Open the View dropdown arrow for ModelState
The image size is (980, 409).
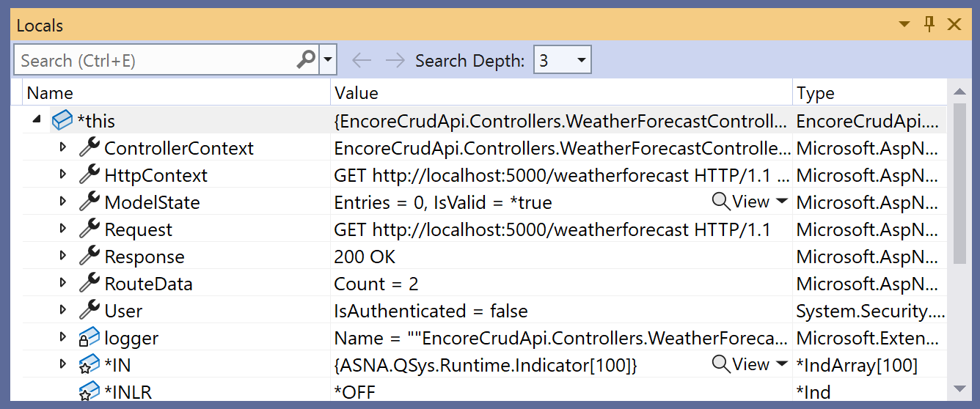click(782, 202)
